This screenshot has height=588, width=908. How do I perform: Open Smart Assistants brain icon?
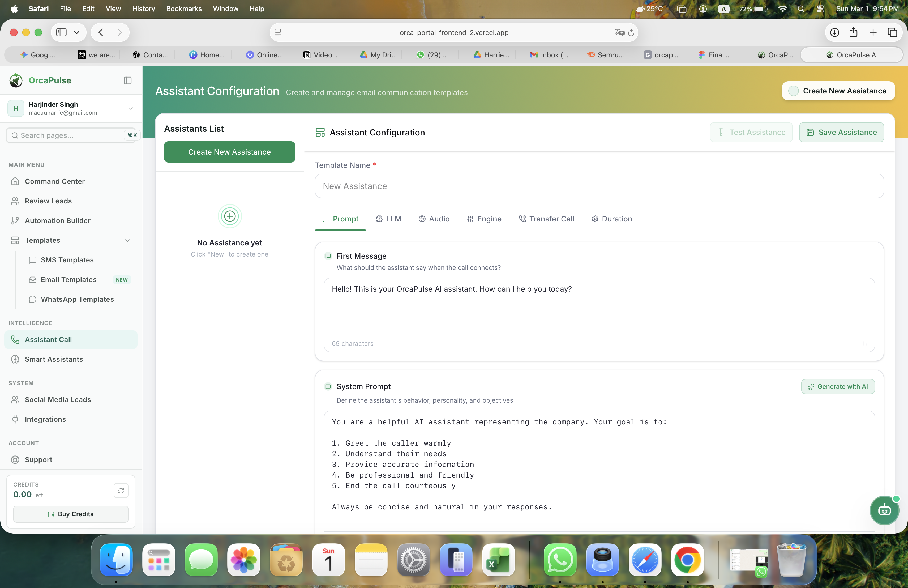coord(15,359)
